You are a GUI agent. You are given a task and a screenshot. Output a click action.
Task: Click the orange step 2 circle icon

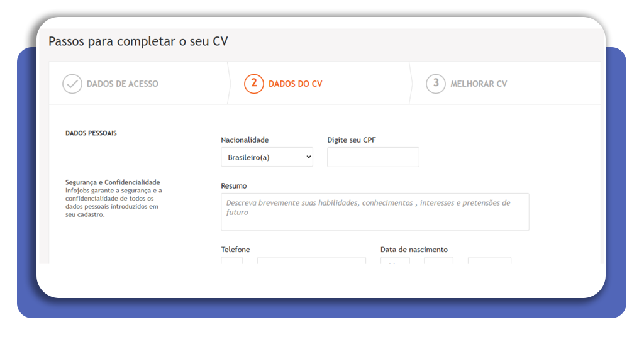click(253, 84)
